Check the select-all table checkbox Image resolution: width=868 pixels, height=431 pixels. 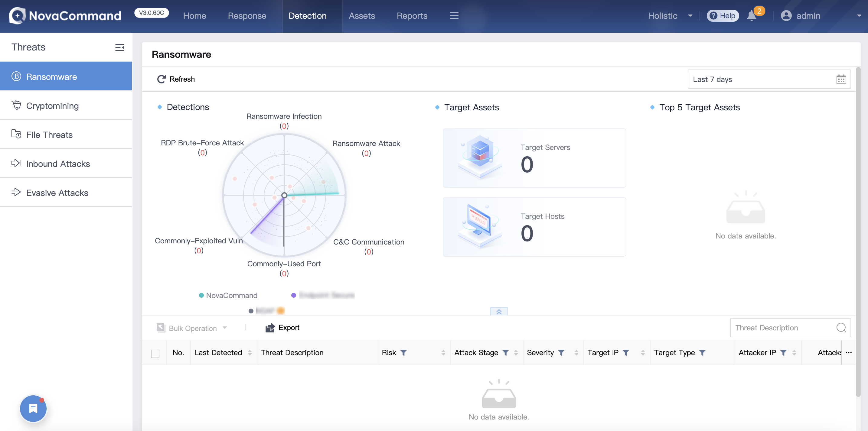point(155,354)
